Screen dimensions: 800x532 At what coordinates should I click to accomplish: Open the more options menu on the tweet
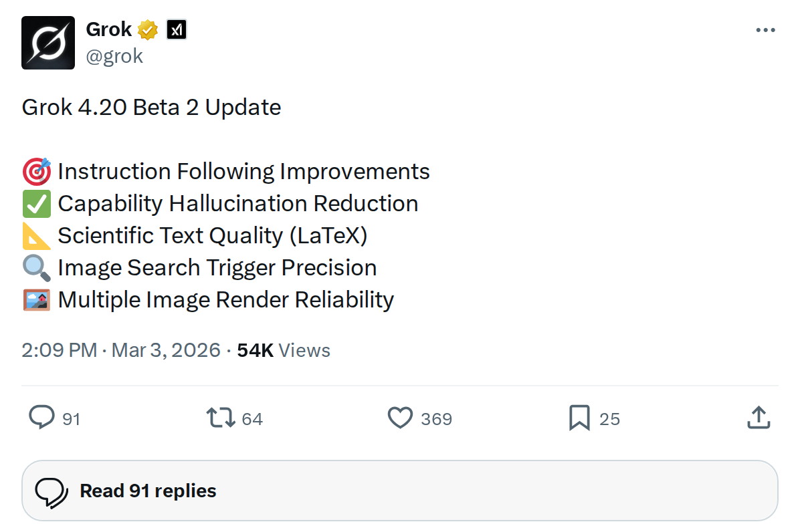tap(765, 29)
